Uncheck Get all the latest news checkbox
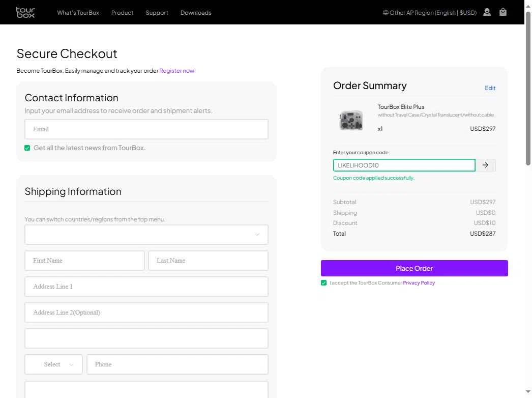Image resolution: width=532 pixels, height=398 pixels. tap(27, 148)
